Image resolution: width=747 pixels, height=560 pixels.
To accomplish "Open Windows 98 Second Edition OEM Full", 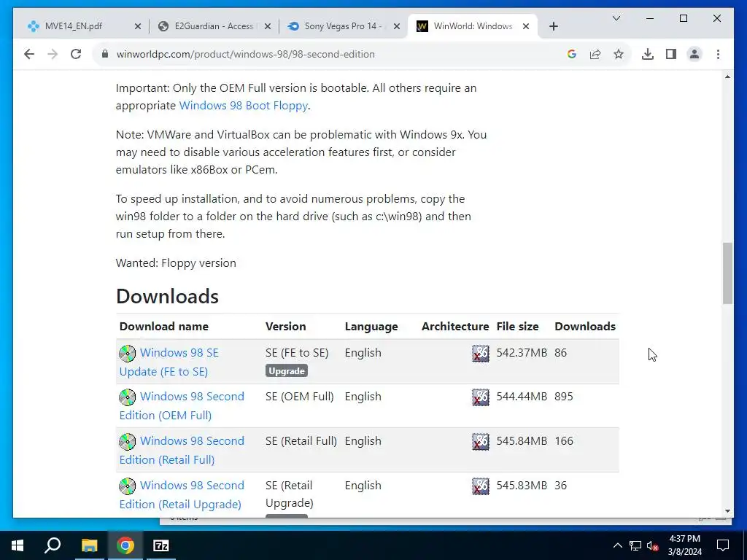I will pyautogui.click(x=182, y=405).
